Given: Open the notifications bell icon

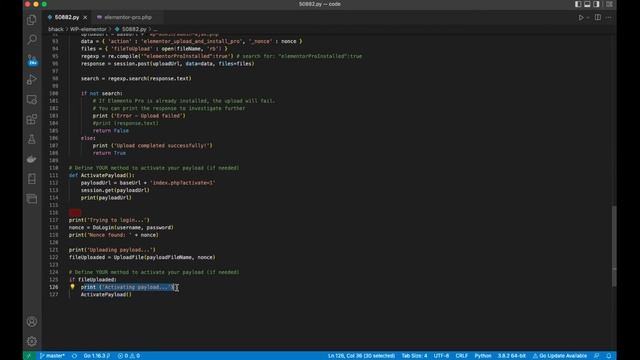Looking at the screenshot, I should 609,356.
